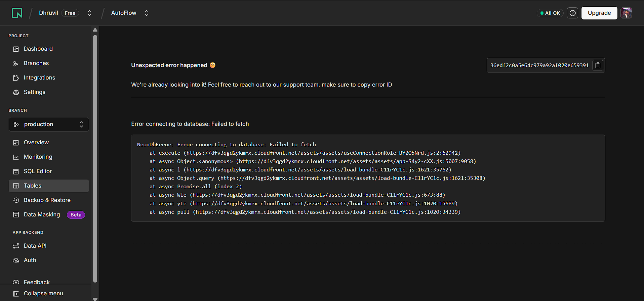This screenshot has height=301, width=644.
Task: Click 'Error connecting to database: Failed to fetch' text
Action: click(190, 124)
